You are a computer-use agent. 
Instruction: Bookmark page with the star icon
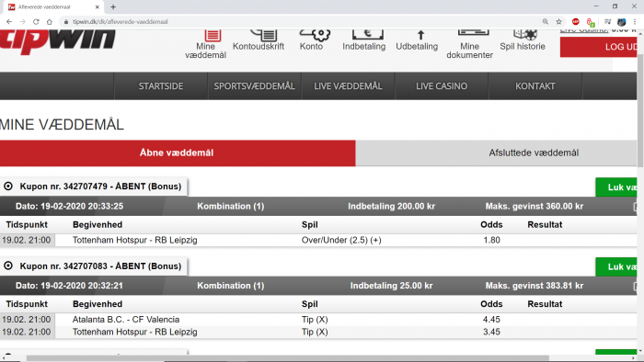point(558,22)
